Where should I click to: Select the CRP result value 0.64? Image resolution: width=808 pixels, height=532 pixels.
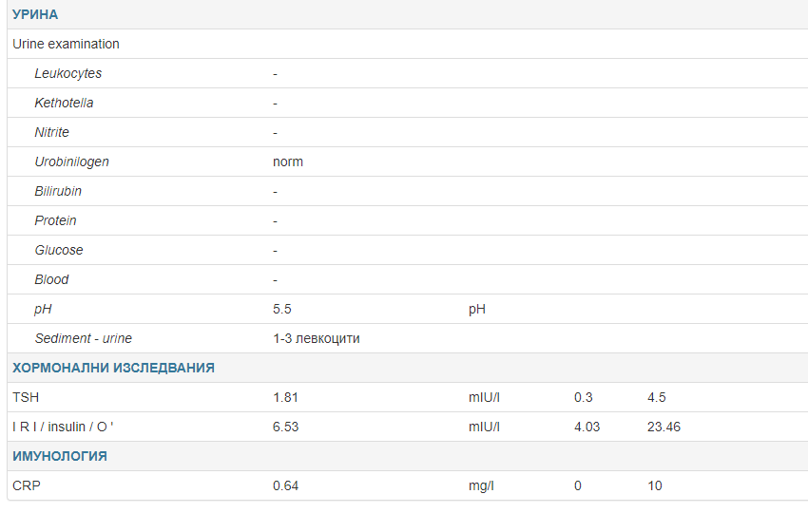tap(285, 485)
